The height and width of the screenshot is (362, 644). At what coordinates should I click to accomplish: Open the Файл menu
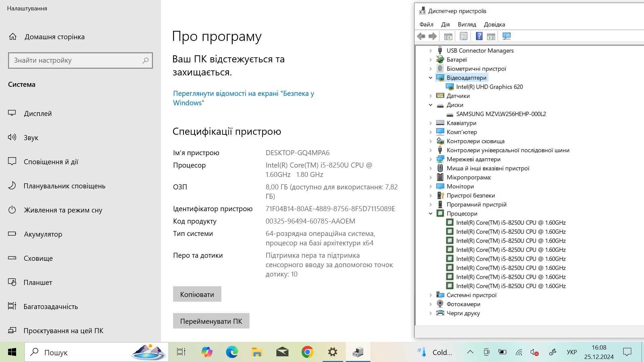(426, 24)
